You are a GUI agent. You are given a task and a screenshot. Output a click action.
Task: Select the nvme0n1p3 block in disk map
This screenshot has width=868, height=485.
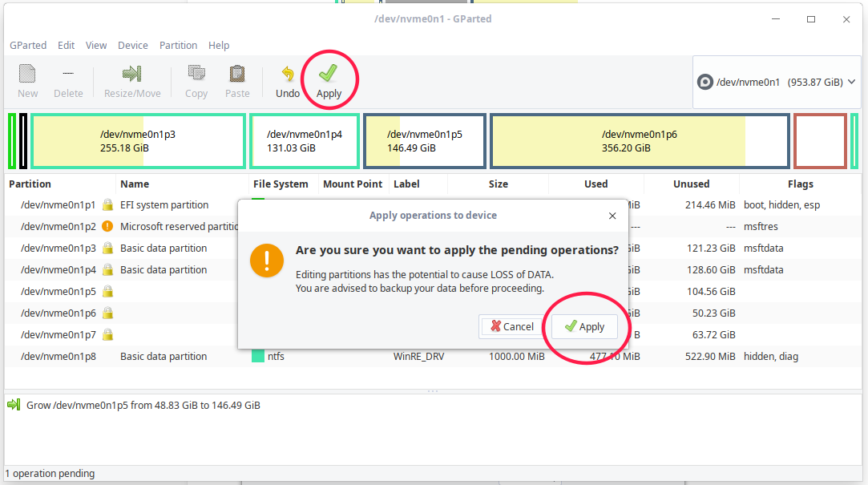[x=138, y=141]
